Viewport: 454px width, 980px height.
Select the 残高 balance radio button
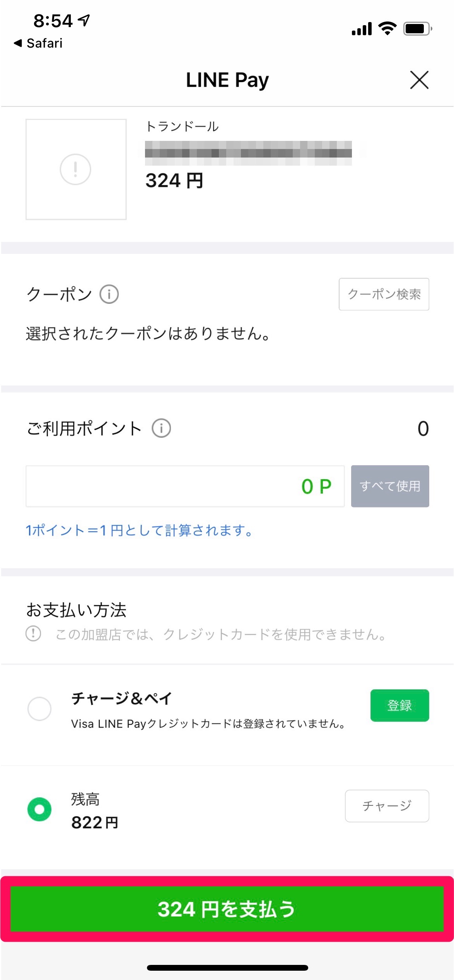click(39, 809)
